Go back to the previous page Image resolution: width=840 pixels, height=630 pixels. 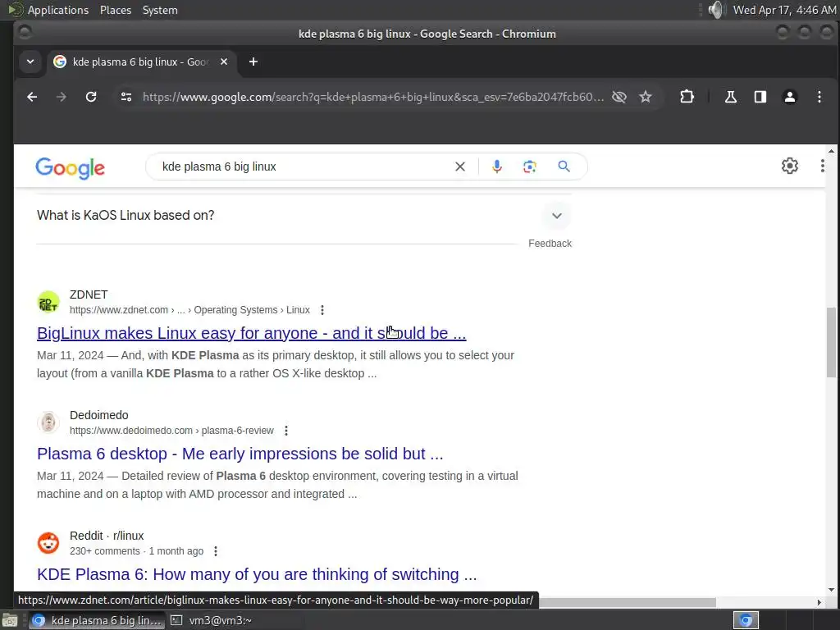coord(32,97)
